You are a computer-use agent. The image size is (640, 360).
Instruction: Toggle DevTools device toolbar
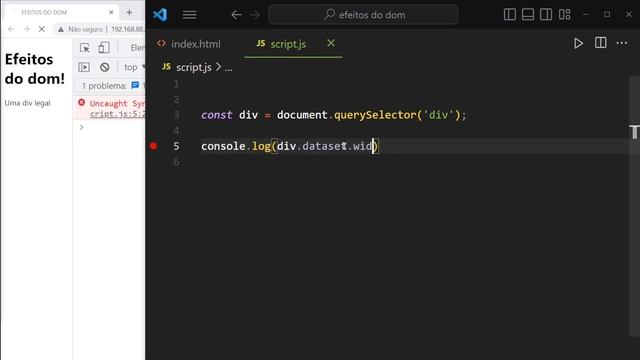click(x=104, y=48)
